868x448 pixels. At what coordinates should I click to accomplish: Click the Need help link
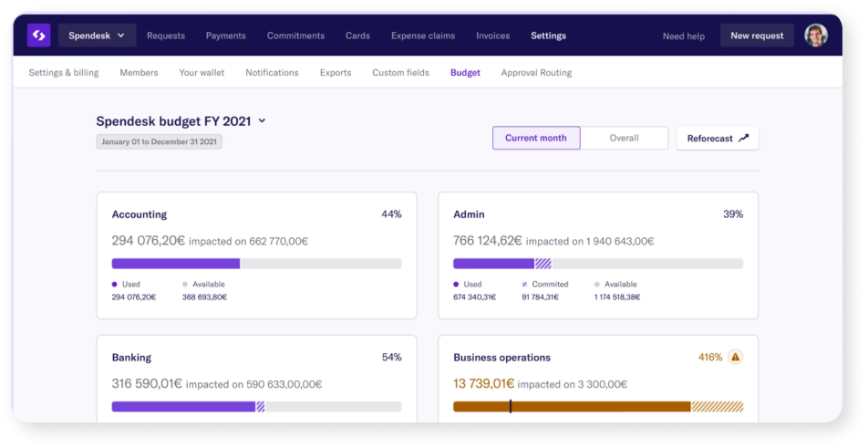pos(683,36)
